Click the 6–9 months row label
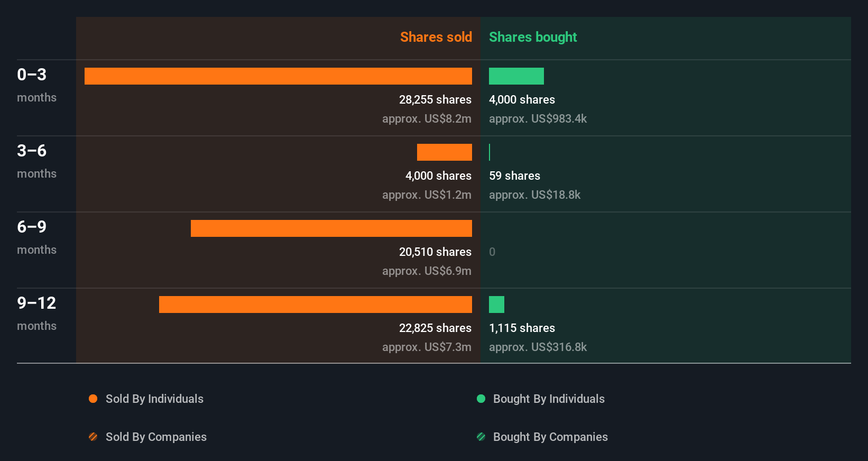 (36, 237)
